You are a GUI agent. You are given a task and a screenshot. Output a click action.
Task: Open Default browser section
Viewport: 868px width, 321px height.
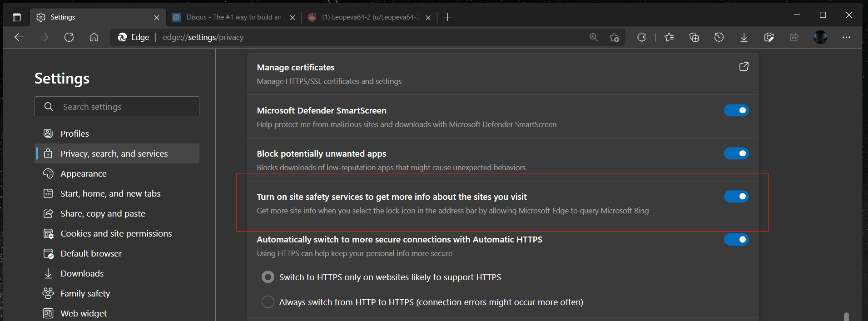(x=117, y=253)
